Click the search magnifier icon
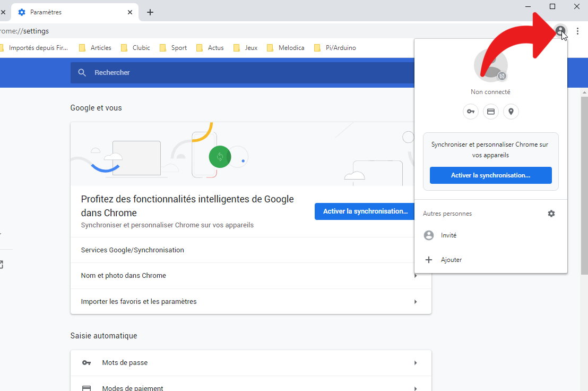The height and width of the screenshot is (391, 588). pos(82,72)
